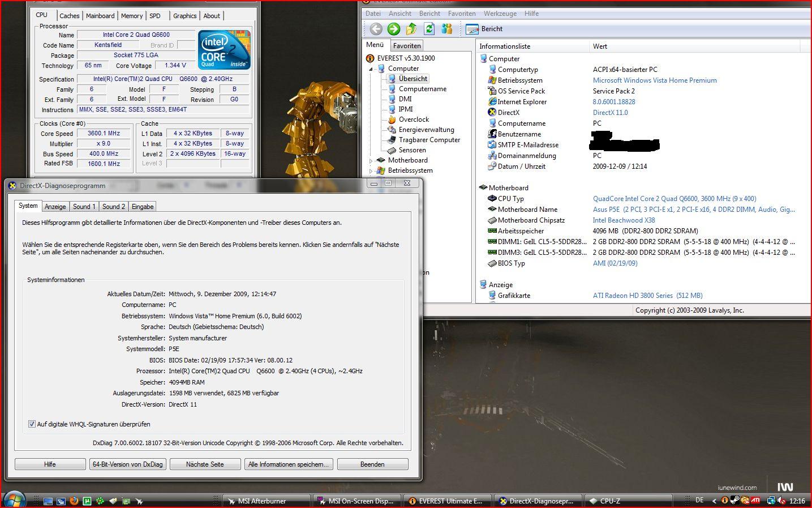
Task: Click the Wert column header
Action: pos(695,46)
